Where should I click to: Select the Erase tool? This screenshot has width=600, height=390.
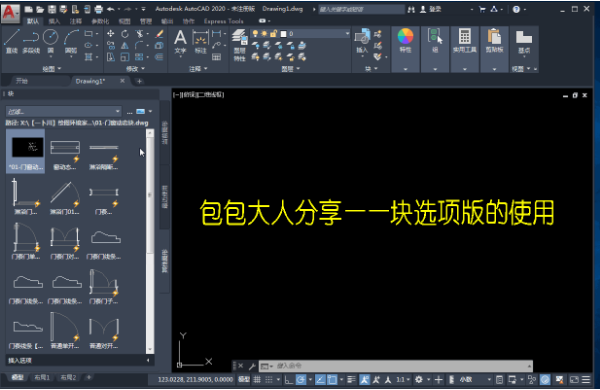click(x=160, y=34)
